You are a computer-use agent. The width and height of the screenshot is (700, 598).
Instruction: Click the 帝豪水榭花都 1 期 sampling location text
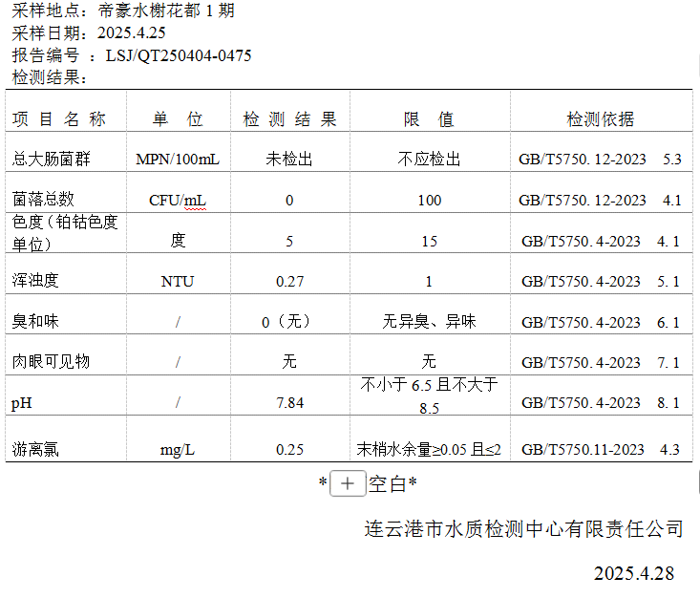165,11
